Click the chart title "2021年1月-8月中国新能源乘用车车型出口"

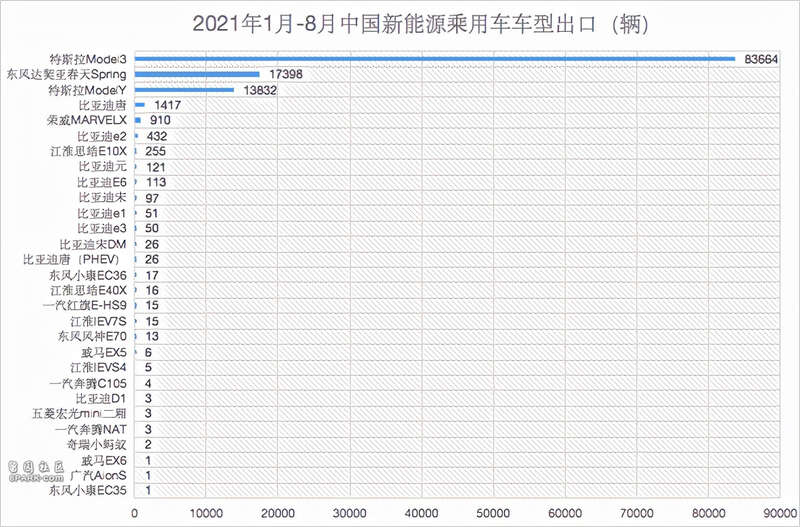(393, 24)
